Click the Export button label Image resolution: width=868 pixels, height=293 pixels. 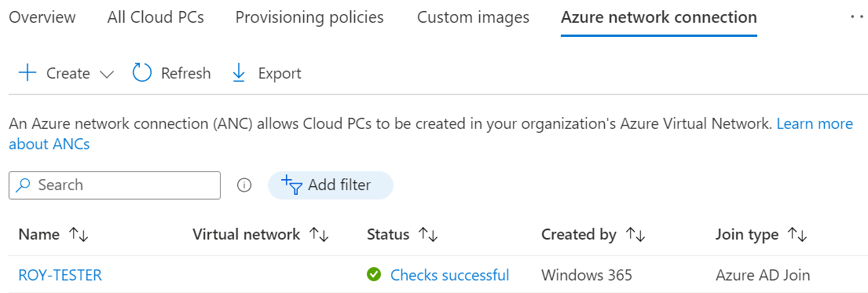tap(280, 73)
